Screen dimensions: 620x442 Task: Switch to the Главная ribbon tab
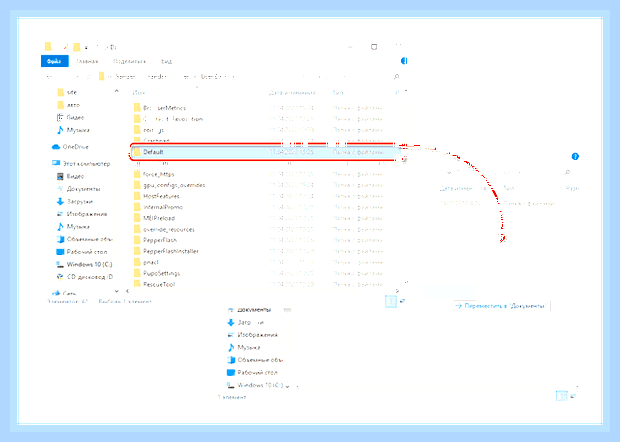[x=87, y=61]
